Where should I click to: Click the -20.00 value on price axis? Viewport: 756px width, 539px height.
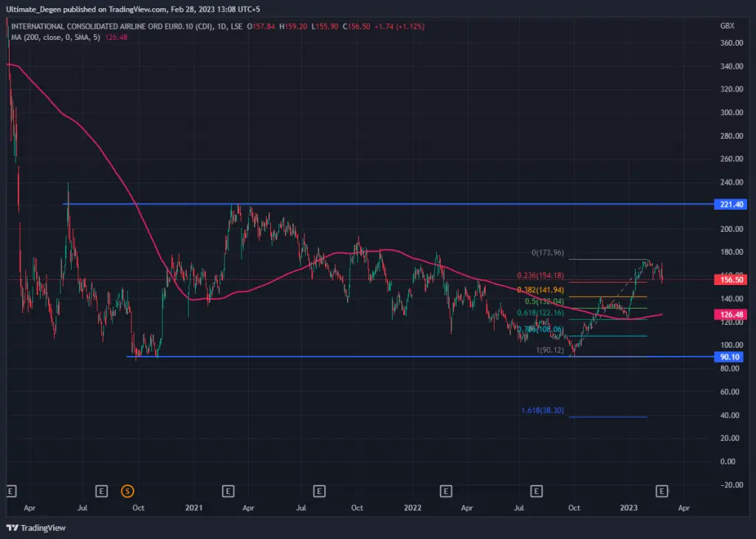732,485
